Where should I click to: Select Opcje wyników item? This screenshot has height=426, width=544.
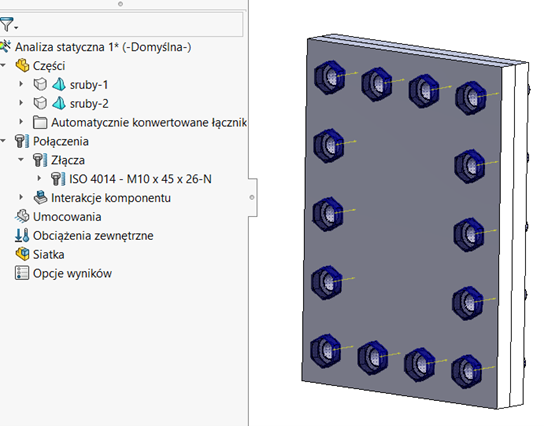(x=72, y=273)
